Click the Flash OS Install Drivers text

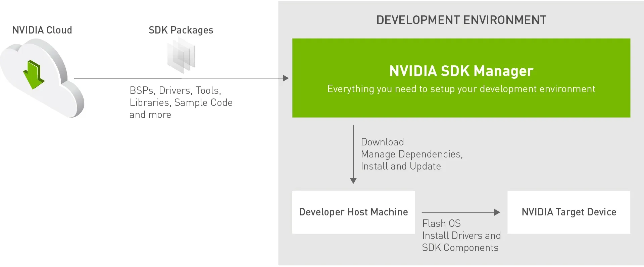pos(461,236)
